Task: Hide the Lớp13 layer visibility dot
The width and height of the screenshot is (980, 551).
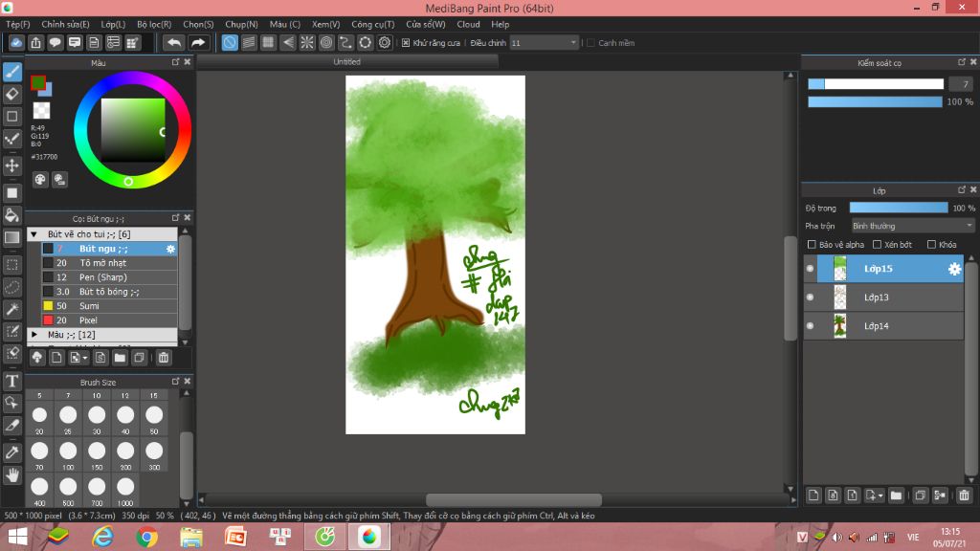Action: point(810,298)
